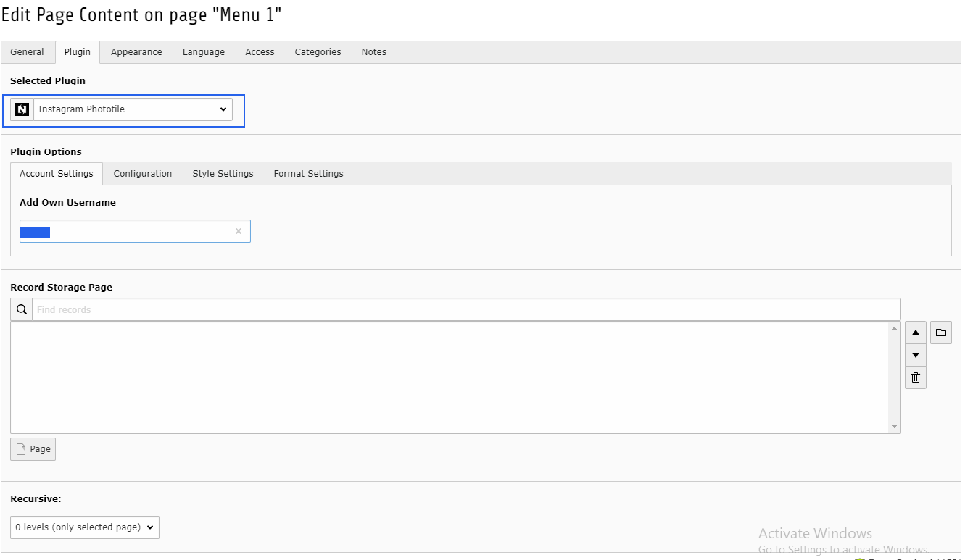Open the Selected Plugin dropdown
973x560 pixels.
coord(133,109)
